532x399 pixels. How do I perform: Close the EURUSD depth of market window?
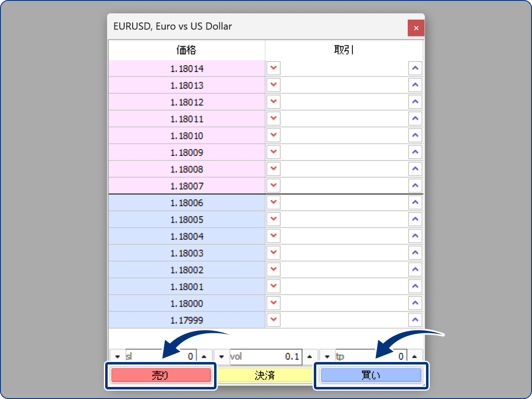point(416,28)
